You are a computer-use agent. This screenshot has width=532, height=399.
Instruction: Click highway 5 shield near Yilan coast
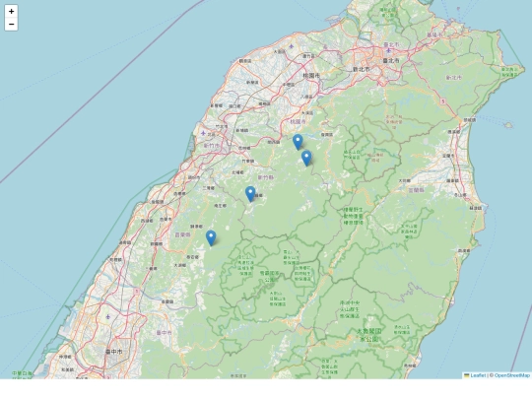pos(442,101)
